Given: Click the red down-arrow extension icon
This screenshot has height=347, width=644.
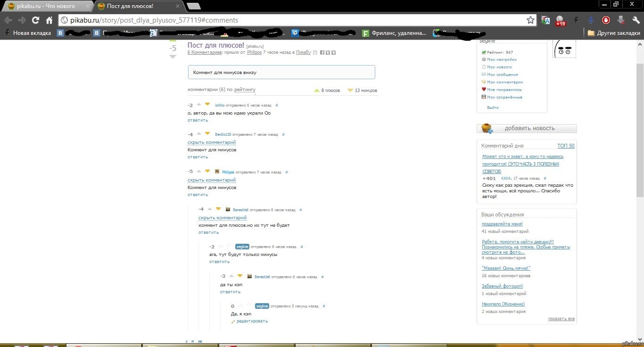Looking at the screenshot, I should pos(621,20).
